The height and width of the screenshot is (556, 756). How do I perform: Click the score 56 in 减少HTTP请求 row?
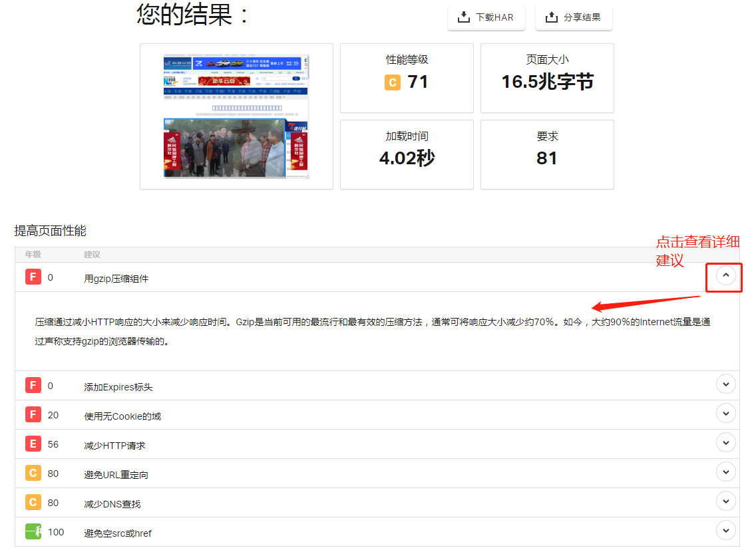[x=53, y=444]
